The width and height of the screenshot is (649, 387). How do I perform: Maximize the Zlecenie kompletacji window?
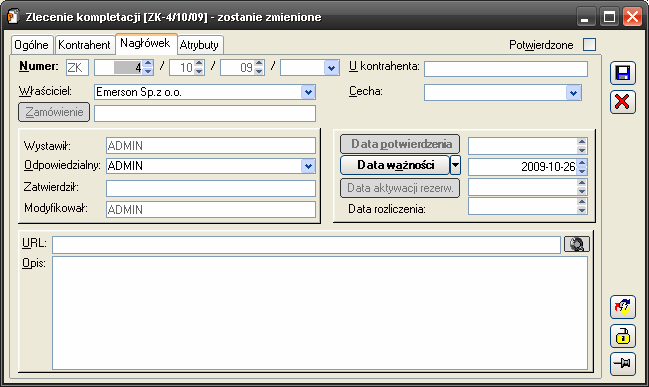[609, 17]
